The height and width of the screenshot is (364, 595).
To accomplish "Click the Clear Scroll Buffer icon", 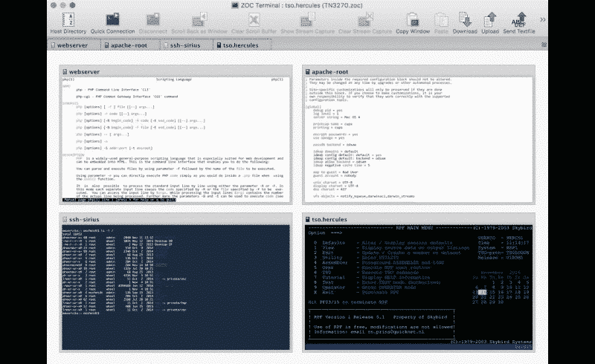I will click(254, 23).
